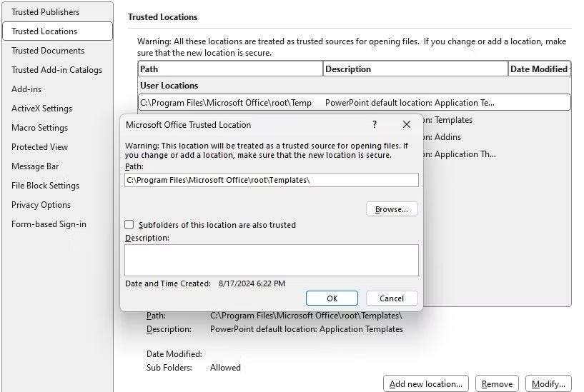This screenshot has height=392, width=584.
Task: Sort list by Date Modified column header
Action: pos(539,69)
